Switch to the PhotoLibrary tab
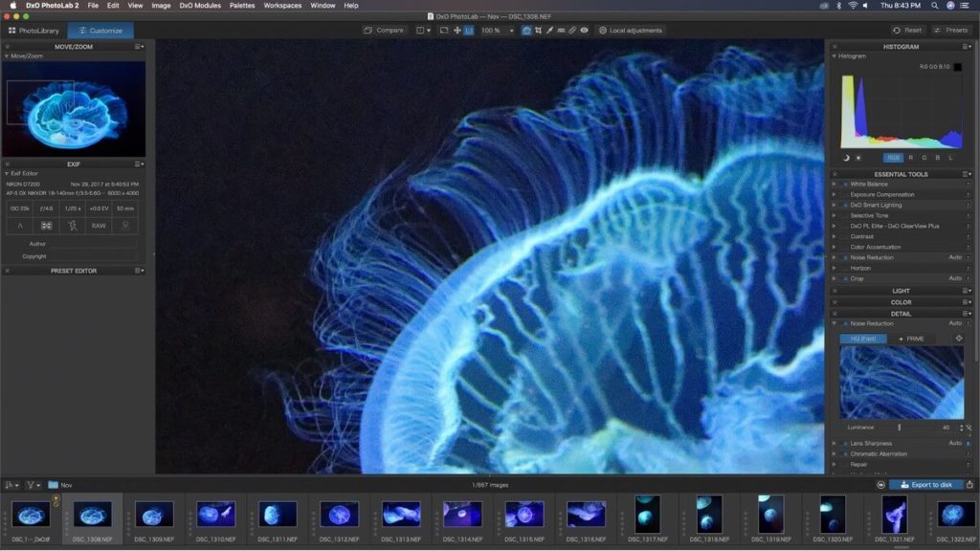The image size is (980, 551). (x=33, y=31)
